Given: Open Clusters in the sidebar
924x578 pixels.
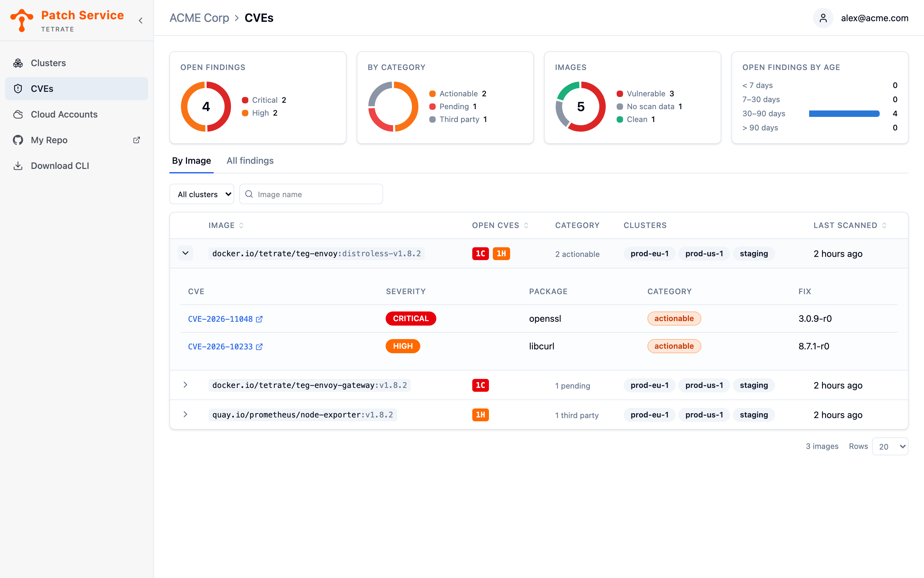Looking at the screenshot, I should pos(76,63).
